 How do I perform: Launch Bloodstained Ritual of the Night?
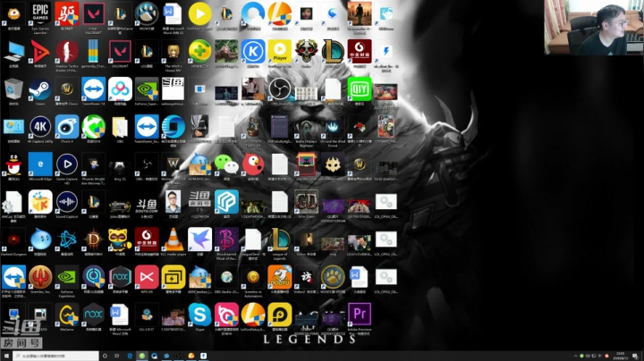[226, 239]
